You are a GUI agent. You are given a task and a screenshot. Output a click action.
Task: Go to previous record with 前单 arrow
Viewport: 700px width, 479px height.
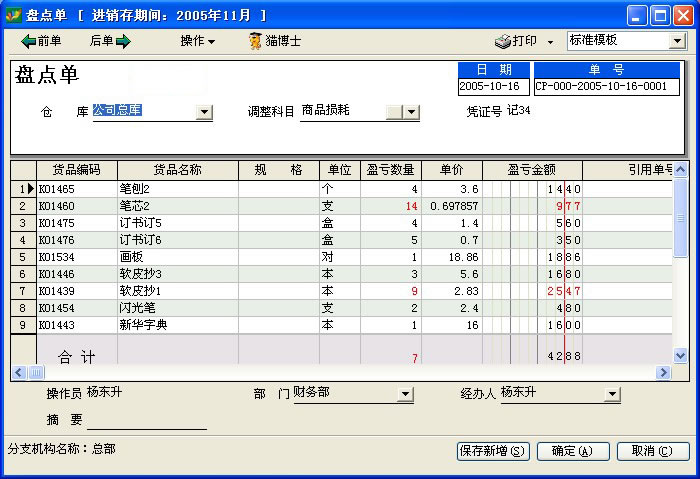pyautogui.click(x=28, y=41)
